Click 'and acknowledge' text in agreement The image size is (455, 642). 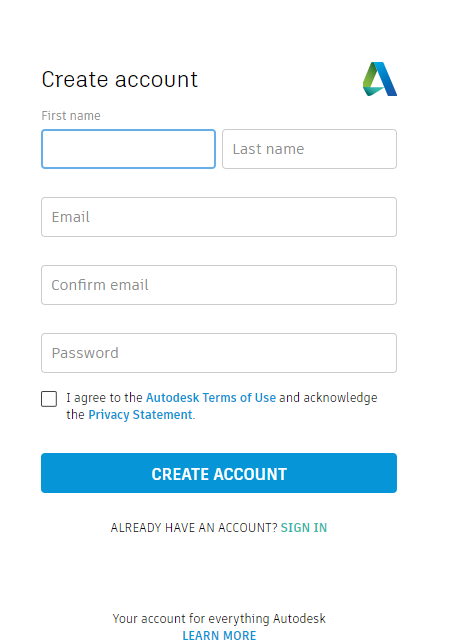[x=328, y=398]
